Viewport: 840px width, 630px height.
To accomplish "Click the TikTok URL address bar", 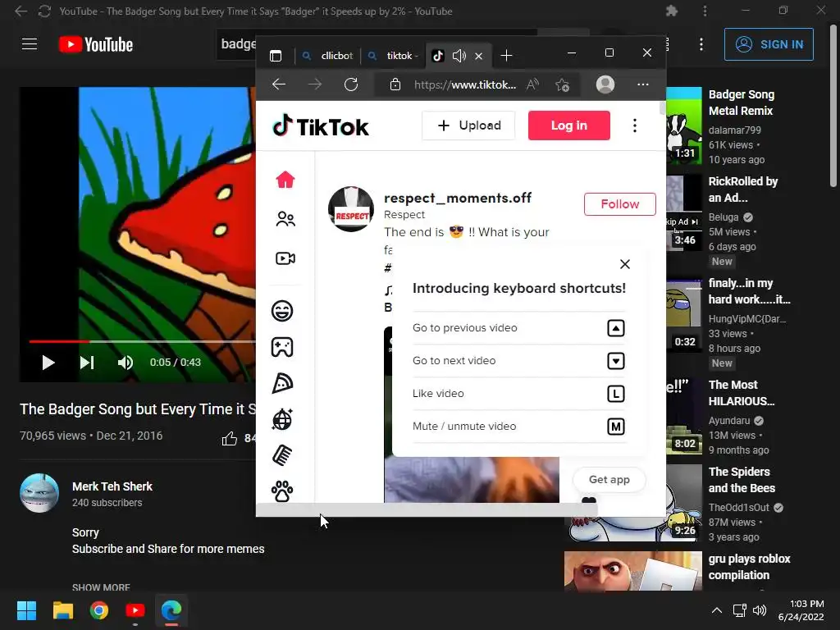I will click(x=465, y=84).
